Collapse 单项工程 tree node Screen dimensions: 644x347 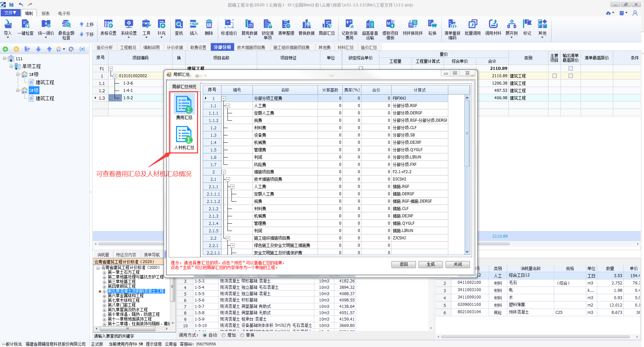(11, 66)
